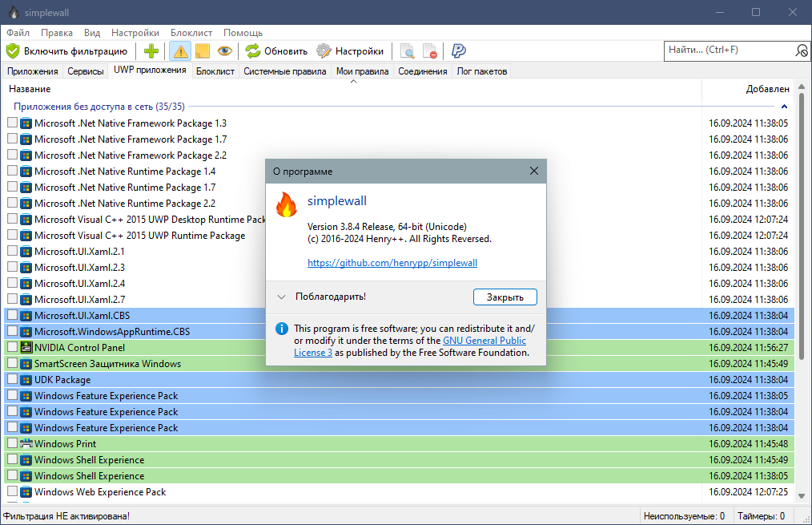This screenshot has height=525, width=812.
Task: Switch to the Лог пакетов tab
Action: coord(481,71)
